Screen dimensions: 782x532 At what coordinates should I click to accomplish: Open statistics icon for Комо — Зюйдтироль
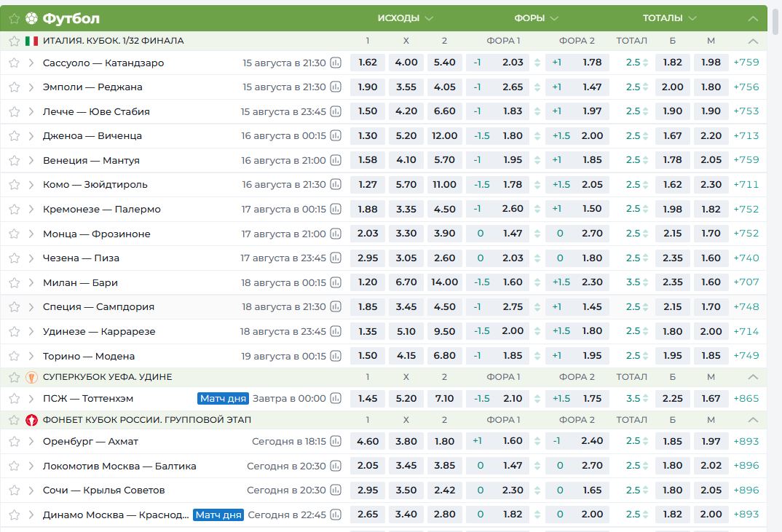coord(336,184)
